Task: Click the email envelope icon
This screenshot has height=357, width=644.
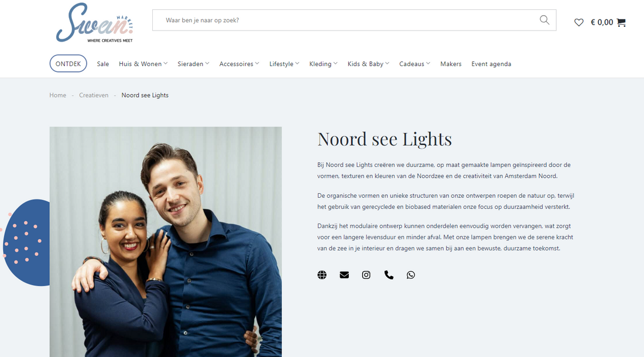Action: (x=344, y=275)
